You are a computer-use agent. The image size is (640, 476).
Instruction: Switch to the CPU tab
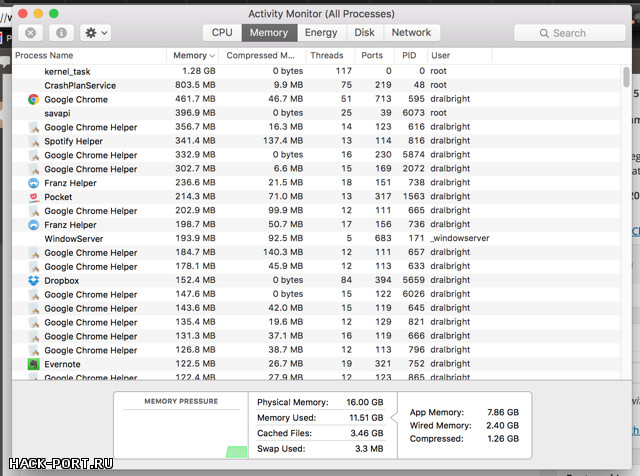click(x=222, y=33)
